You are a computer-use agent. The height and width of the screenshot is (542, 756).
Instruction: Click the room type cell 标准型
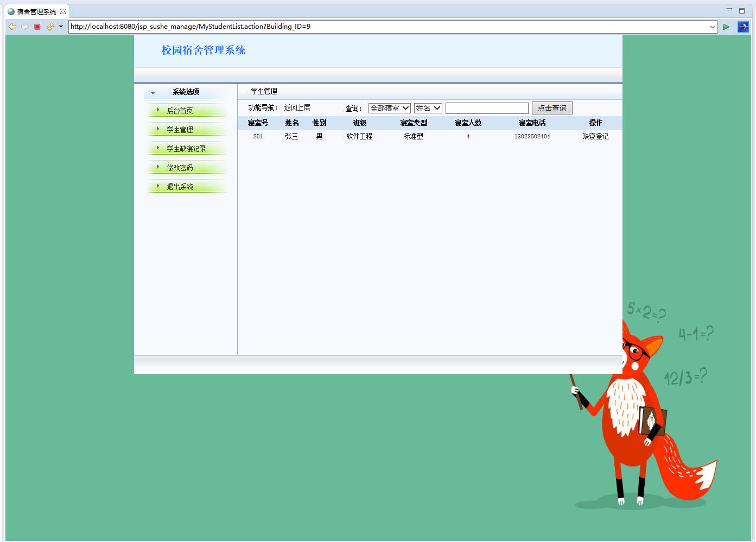tap(413, 137)
